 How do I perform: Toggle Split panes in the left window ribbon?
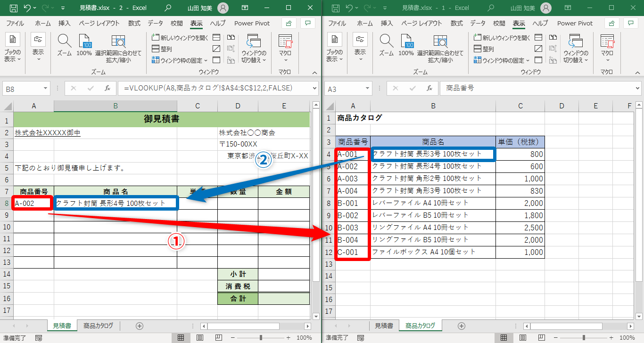click(x=216, y=37)
